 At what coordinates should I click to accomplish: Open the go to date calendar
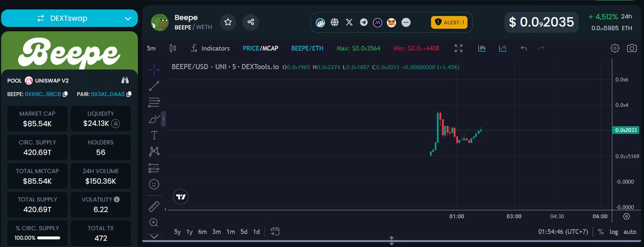tap(275, 232)
